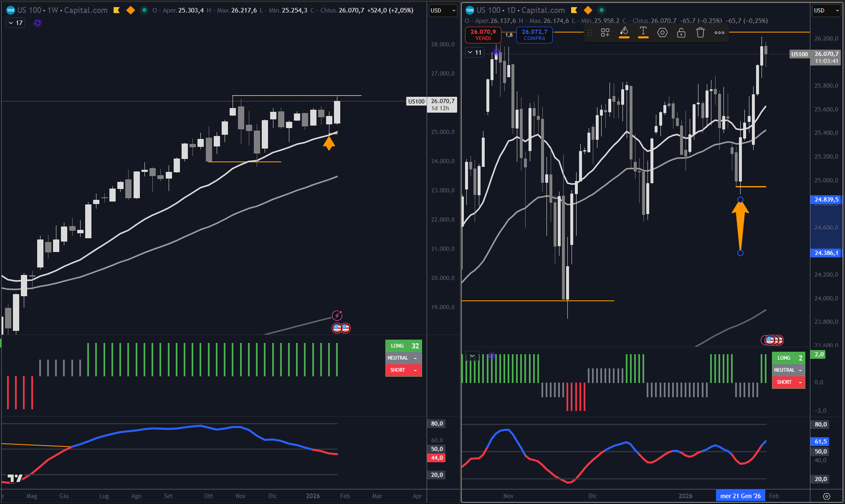
Task: Click the drawing templates icon in floating toolbar
Action: [x=605, y=33]
